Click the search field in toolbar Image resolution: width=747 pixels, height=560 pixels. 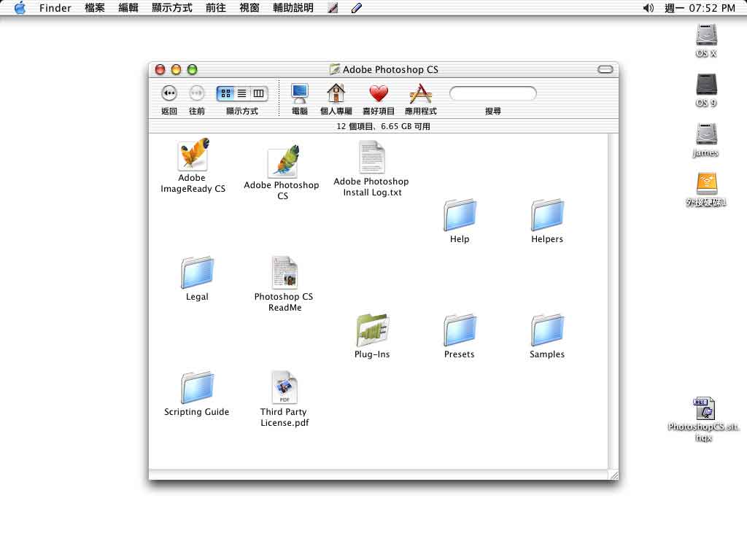(493, 93)
